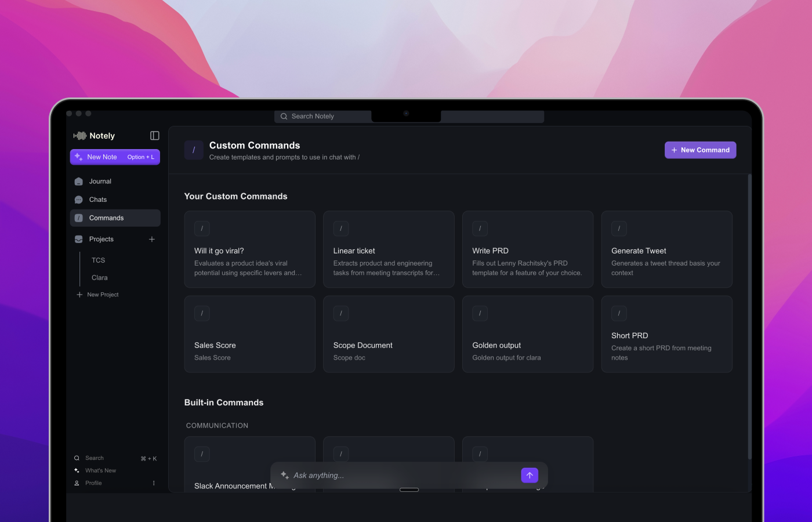Viewport: 812px width, 522px height.
Task: Open the Profile three-dot options menu
Action: (154, 483)
